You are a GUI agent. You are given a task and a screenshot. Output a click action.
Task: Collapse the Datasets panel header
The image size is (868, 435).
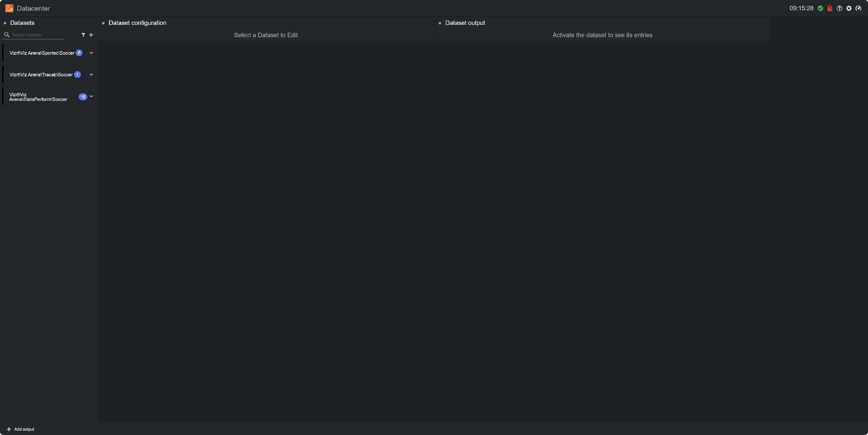[5, 23]
